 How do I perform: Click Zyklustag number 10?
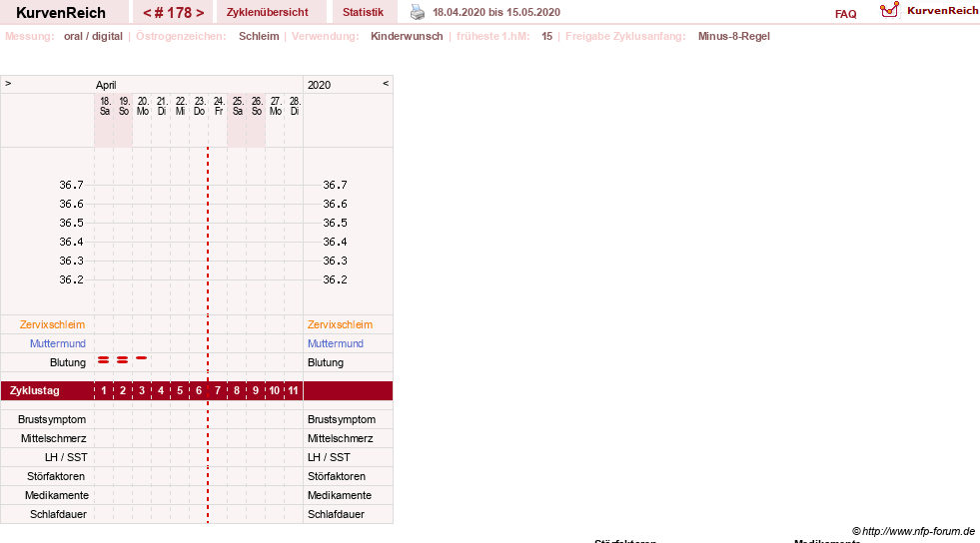275,390
